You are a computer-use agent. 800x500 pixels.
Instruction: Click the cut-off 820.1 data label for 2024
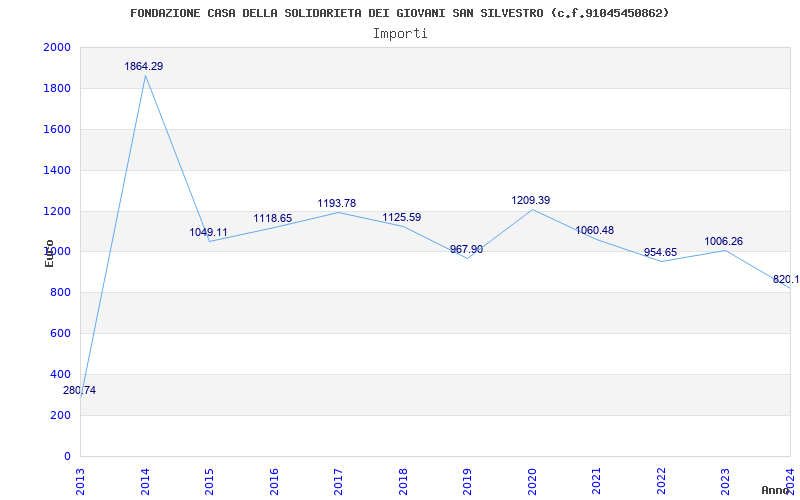pos(786,280)
